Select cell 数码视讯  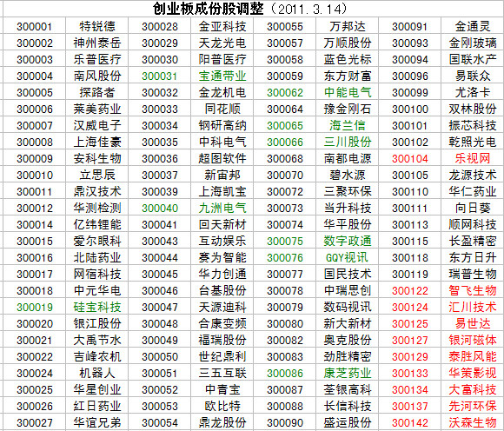(x=348, y=308)
